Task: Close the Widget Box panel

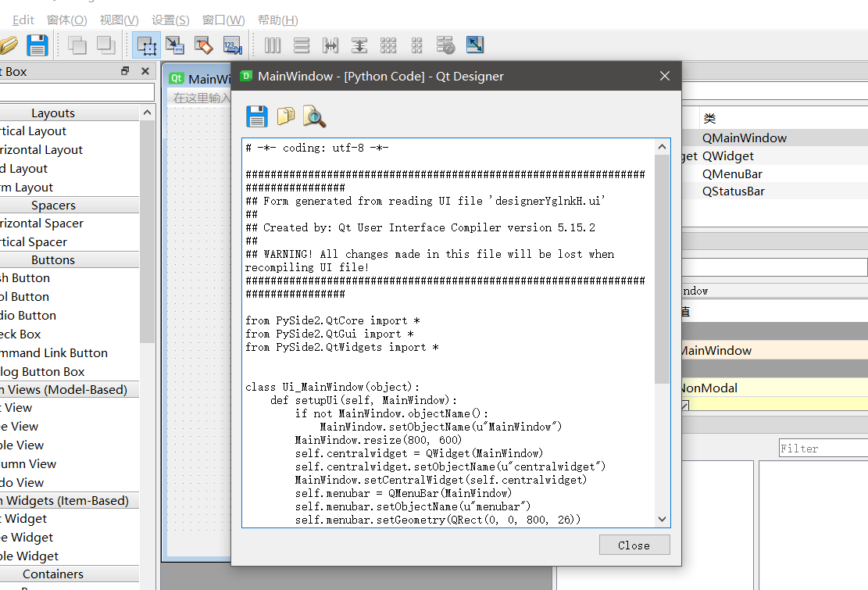Action: [145, 71]
